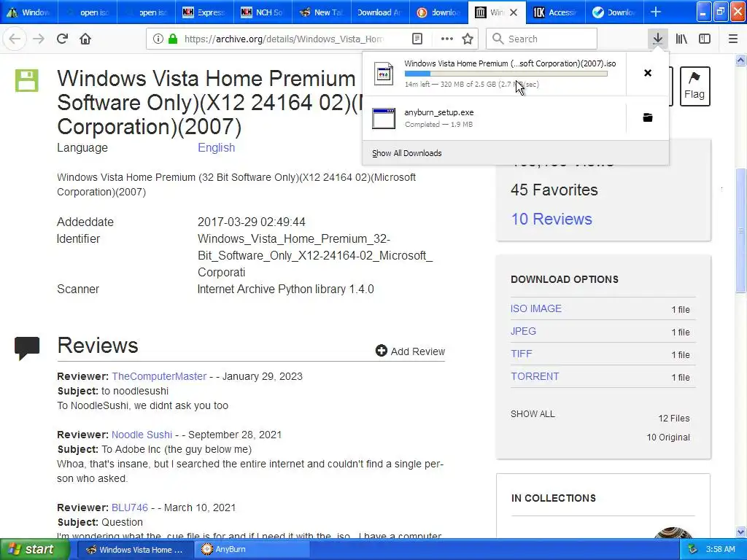The height and width of the screenshot is (560, 747).
Task: Switch to the NCH So tab
Action: pos(263,12)
